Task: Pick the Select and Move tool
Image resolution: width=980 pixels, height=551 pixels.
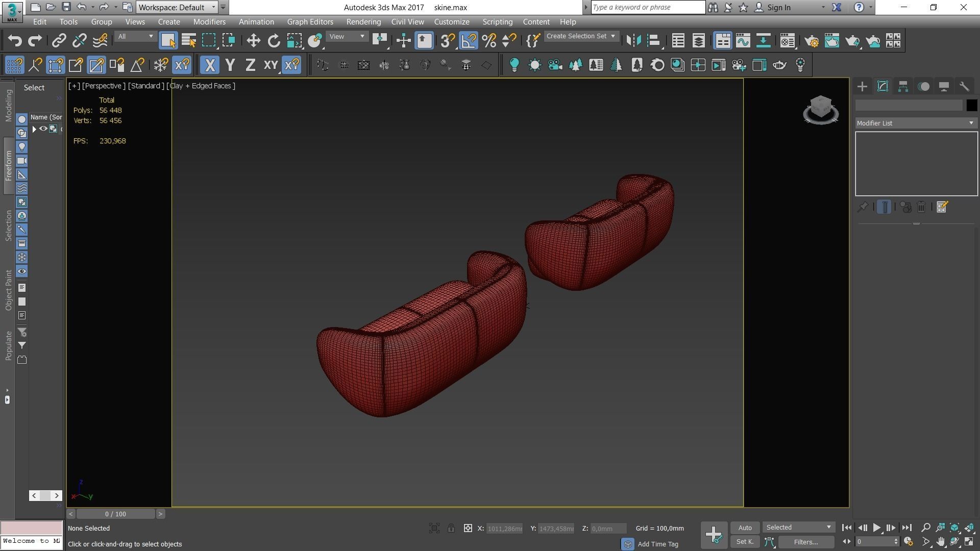Action: point(253,41)
